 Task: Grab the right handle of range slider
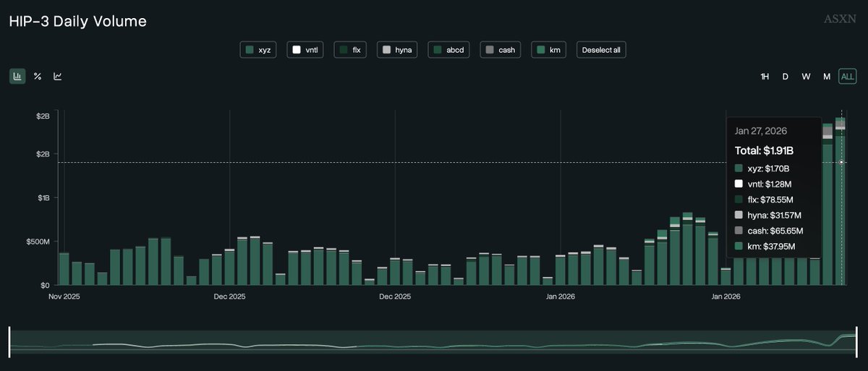(x=858, y=341)
